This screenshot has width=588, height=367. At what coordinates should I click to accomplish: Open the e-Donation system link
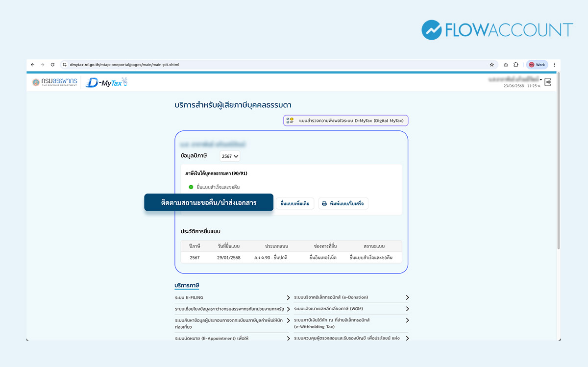pos(331,297)
